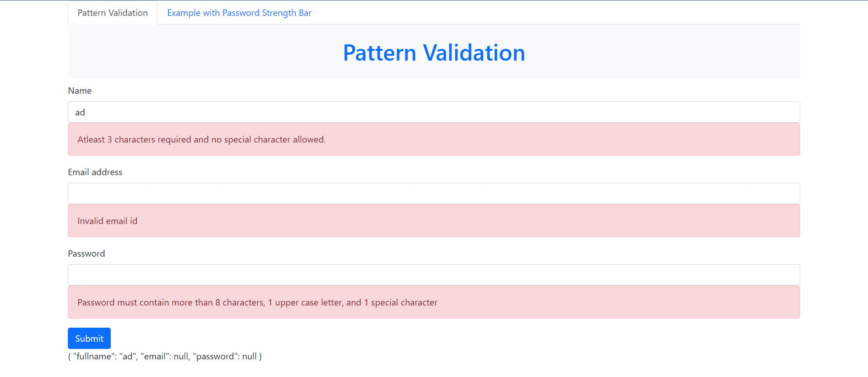This screenshot has height=377, width=868.
Task: Click the Pattern Validation page heading
Action: (434, 52)
